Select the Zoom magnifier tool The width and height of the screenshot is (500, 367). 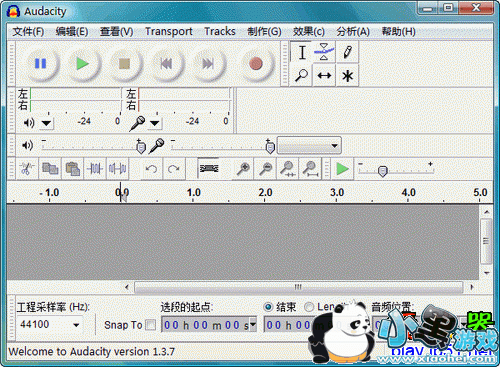[302, 76]
